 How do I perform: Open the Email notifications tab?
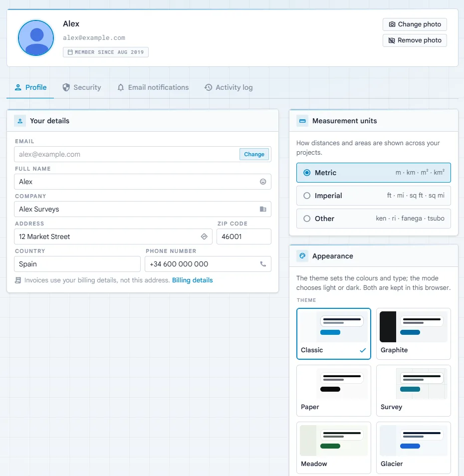pos(153,87)
